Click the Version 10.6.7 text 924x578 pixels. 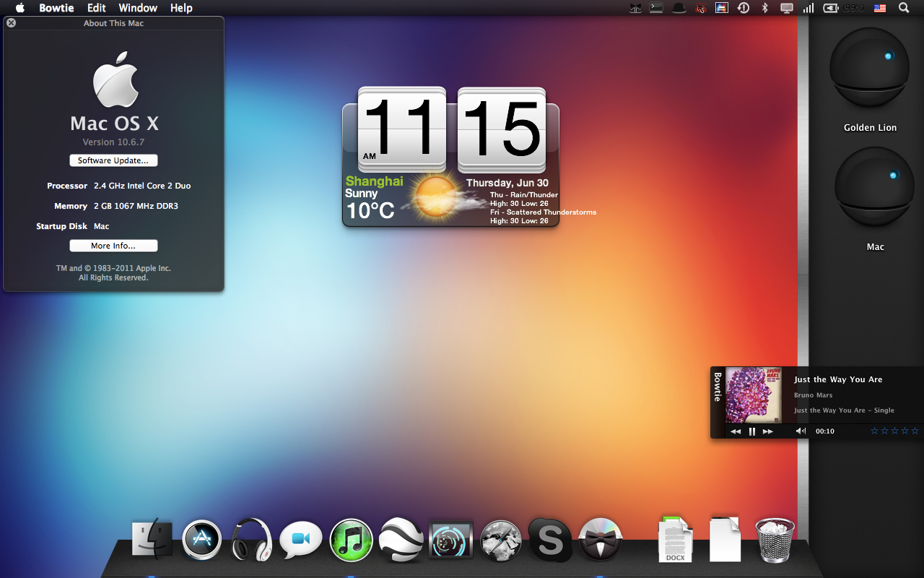tap(113, 142)
